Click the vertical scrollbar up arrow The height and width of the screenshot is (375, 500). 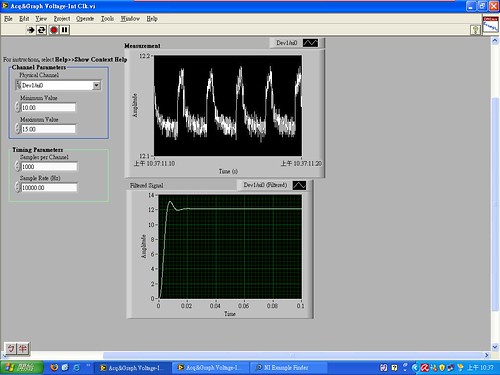tap(495, 41)
